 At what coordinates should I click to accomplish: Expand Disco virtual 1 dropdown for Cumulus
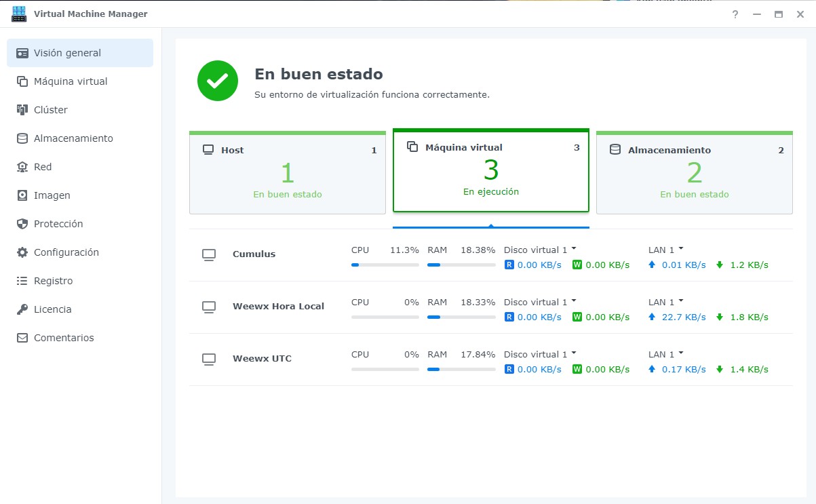573,249
